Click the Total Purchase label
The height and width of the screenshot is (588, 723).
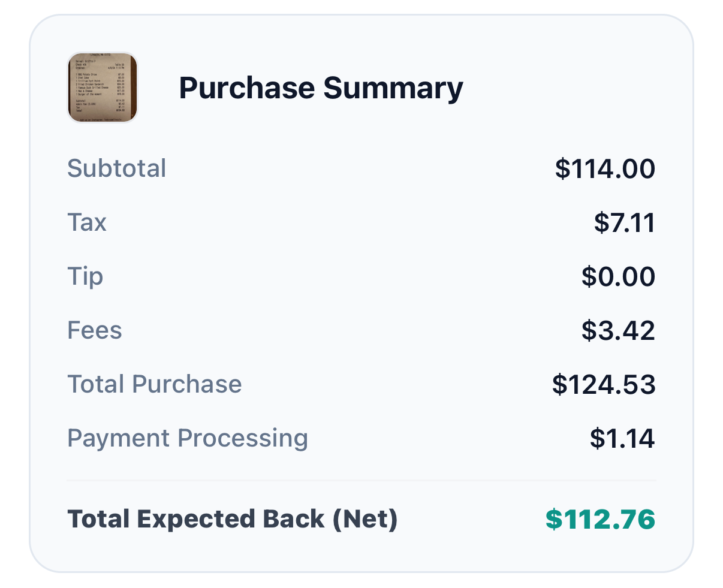click(x=155, y=384)
